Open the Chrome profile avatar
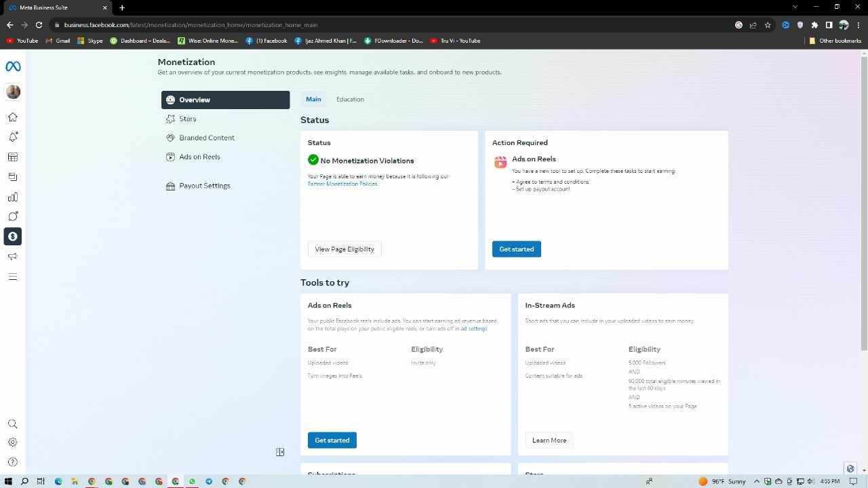 [x=844, y=25]
